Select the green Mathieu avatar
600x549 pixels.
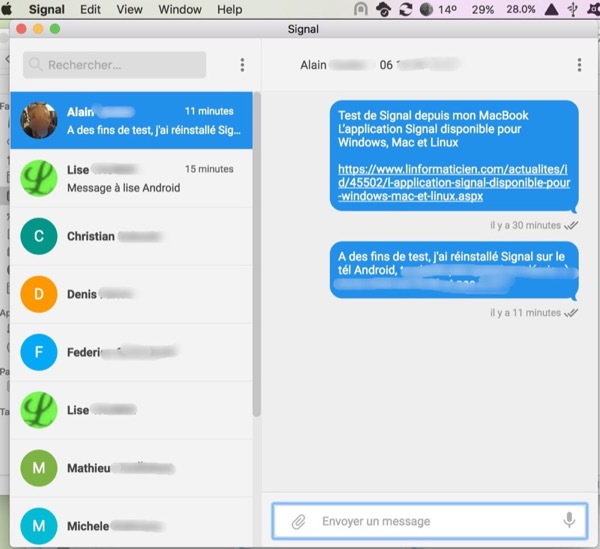(x=39, y=468)
